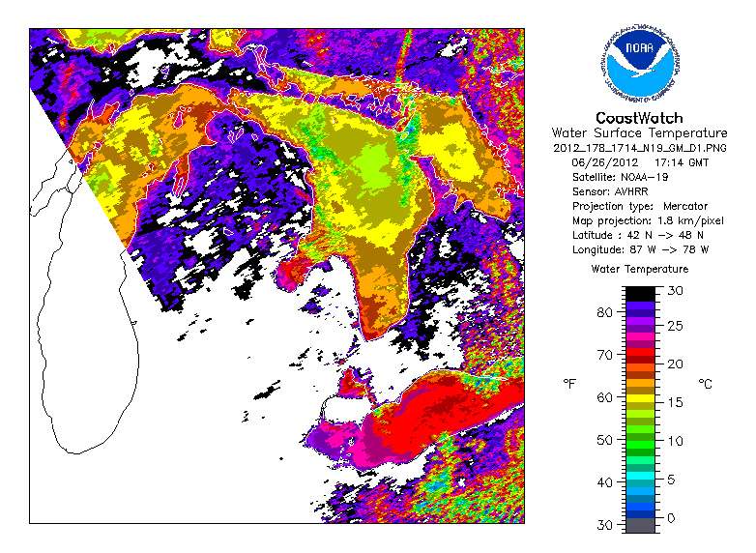Click 0 on the Celsius scale
The width and height of the screenshot is (756, 553).
pos(671,518)
